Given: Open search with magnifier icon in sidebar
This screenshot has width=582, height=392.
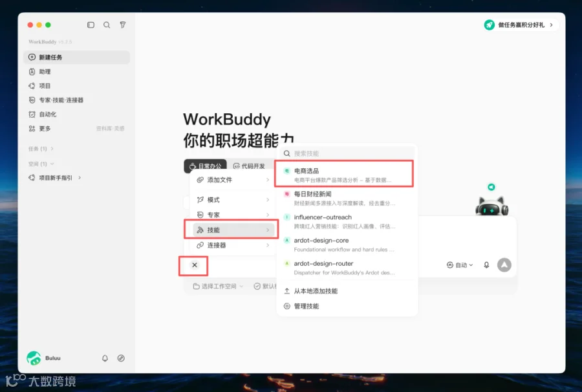Looking at the screenshot, I should point(107,25).
